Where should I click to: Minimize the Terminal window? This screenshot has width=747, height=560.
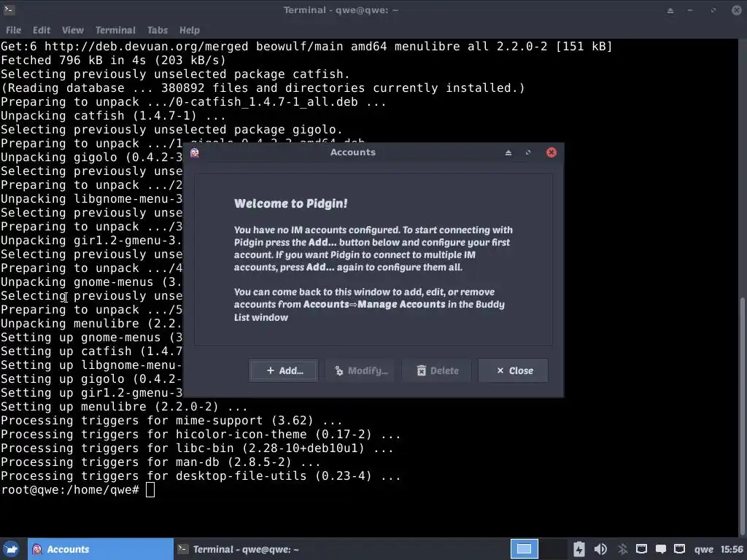click(x=690, y=10)
